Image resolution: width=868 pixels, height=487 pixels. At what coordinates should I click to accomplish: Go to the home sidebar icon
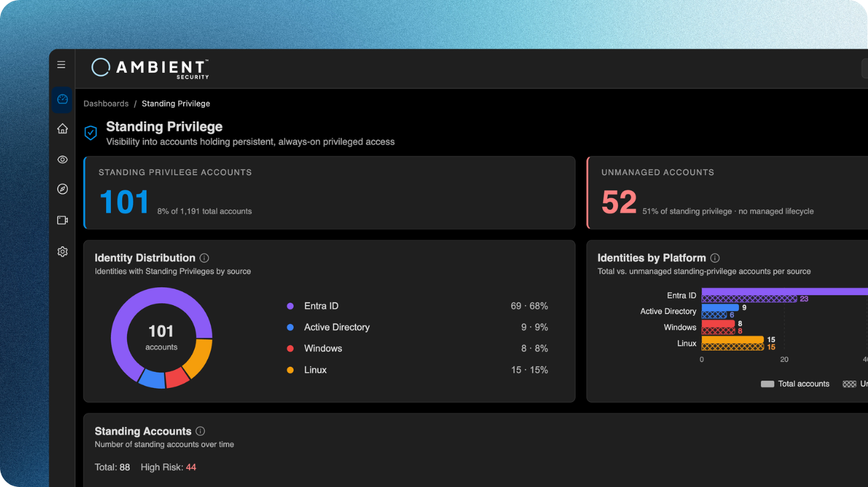pos(62,129)
